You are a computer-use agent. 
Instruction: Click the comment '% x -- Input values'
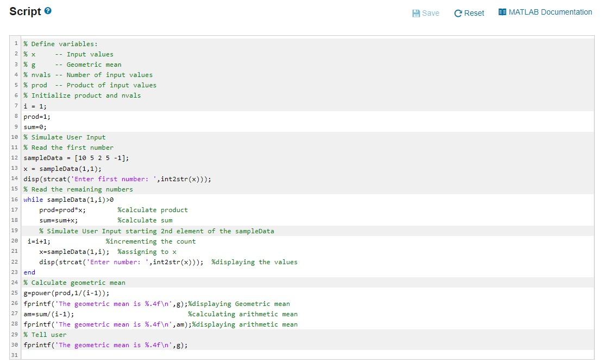[68, 54]
